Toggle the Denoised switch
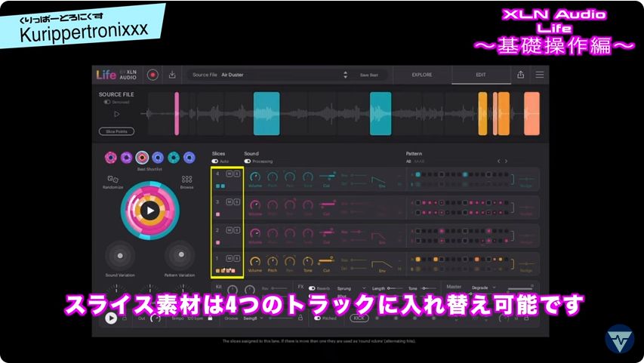The height and width of the screenshot is (363, 644). [106, 102]
